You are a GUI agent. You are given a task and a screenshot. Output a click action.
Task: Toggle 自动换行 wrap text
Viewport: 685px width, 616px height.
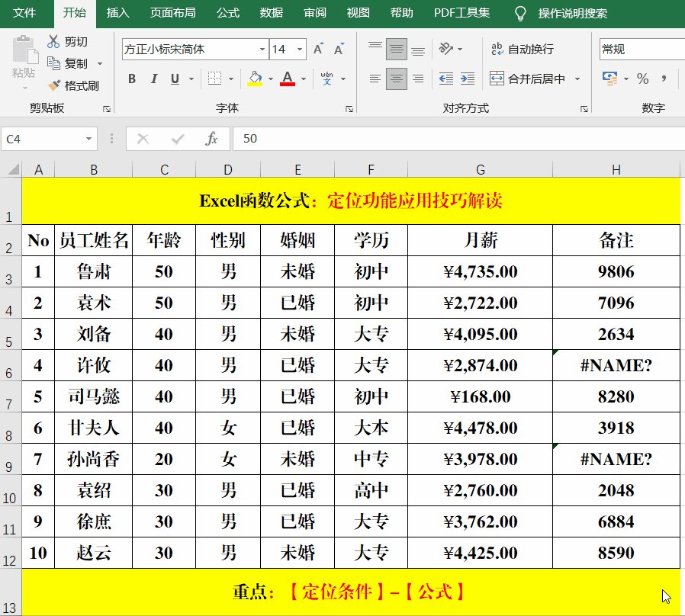(523, 49)
